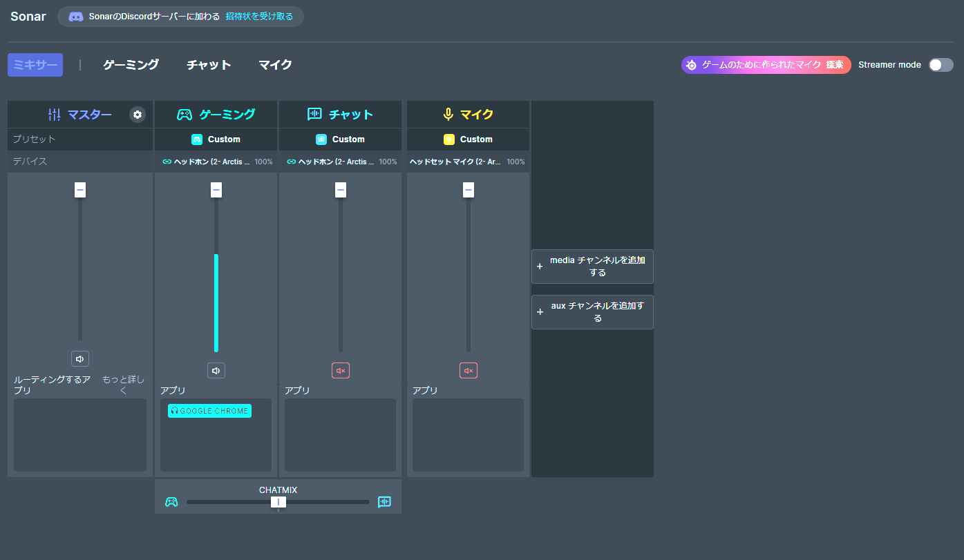Add a media channel
The width and height of the screenshot is (964, 560).
coord(592,267)
